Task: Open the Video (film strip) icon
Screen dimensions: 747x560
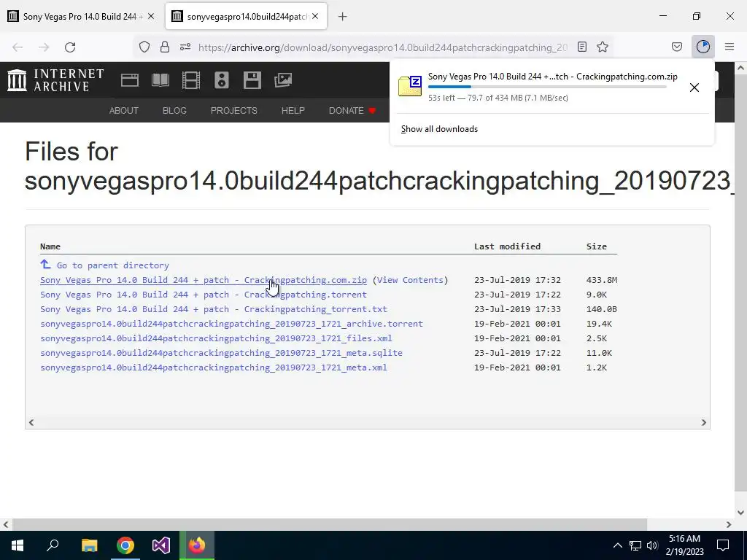Action: (191, 80)
